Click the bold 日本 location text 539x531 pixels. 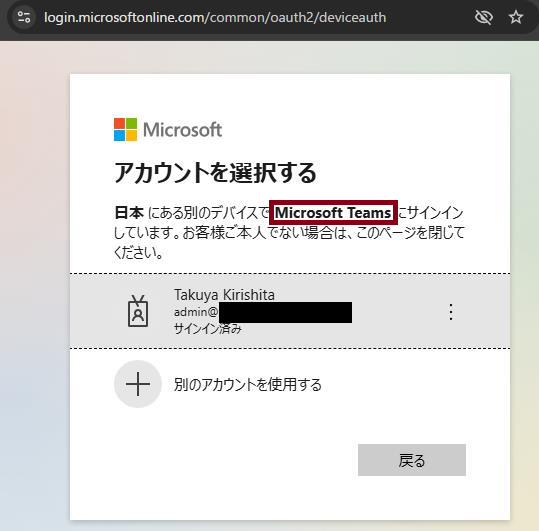click(129, 212)
